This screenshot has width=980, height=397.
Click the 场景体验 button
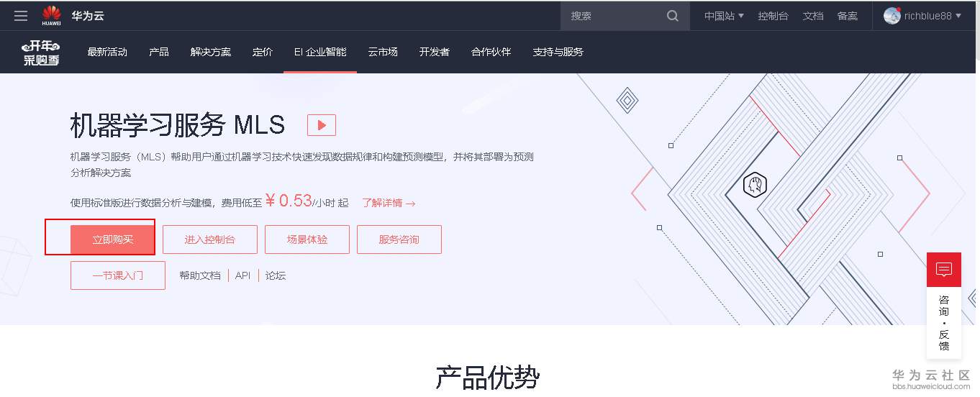point(307,239)
